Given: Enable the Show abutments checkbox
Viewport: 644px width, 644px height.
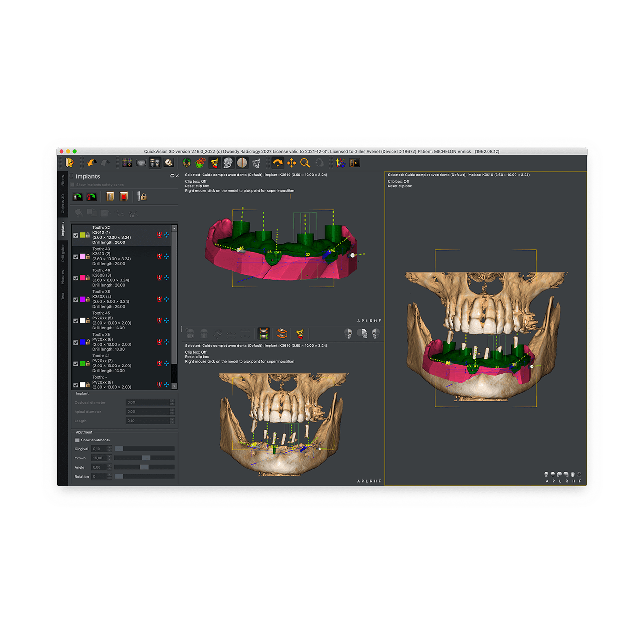Looking at the screenshot, I should [x=77, y=440].
